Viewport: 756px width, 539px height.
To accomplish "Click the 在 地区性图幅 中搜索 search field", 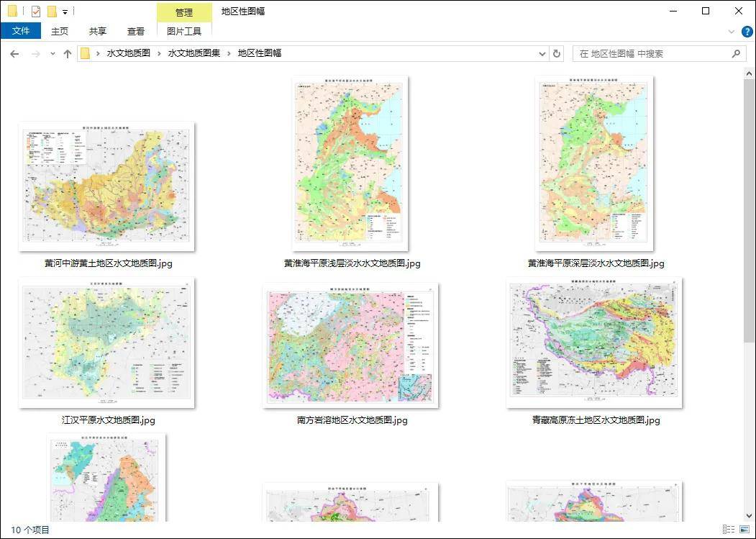I will (x=651, y=54).
